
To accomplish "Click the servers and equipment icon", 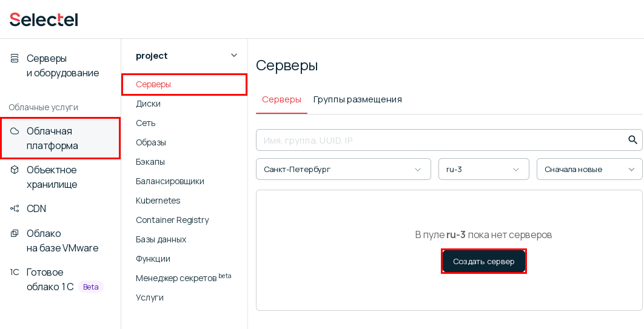I will tap(15, 58).
